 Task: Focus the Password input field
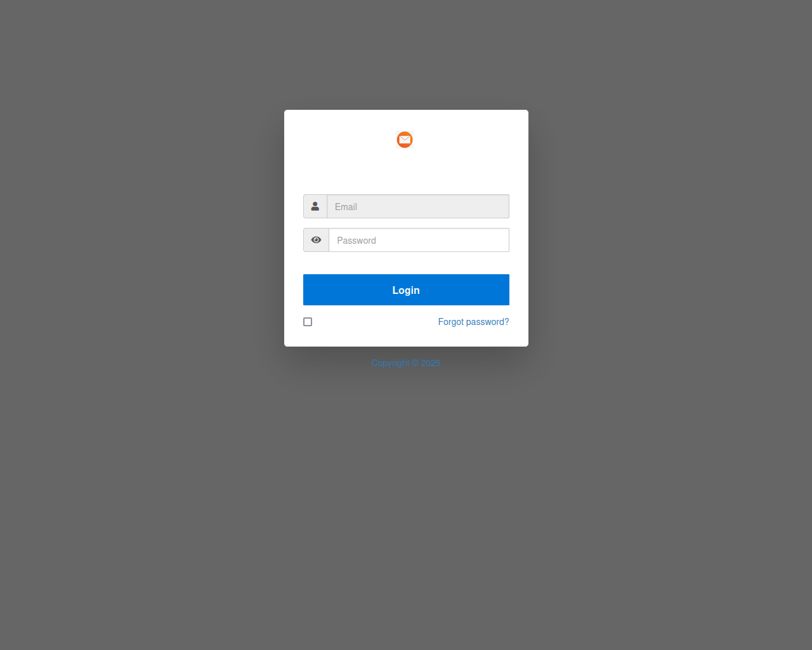pyautogui.click(x=419, y=240)
